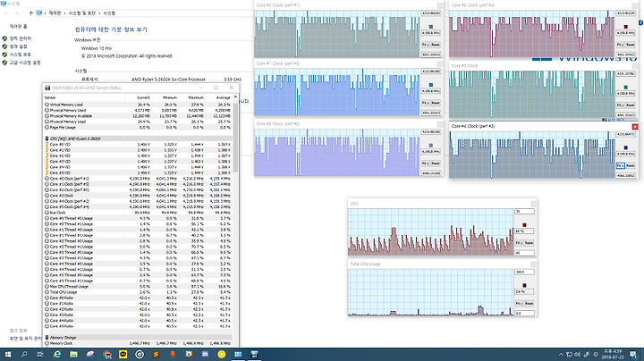Open color swatch of Total CPU Usage graph
The image size is (644, 361).
[524, 285]
